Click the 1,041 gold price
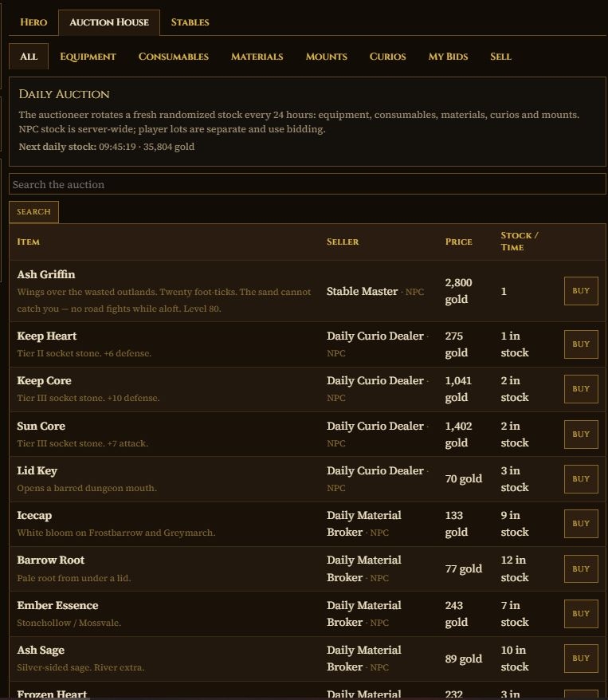The height and width of the screenshot is (700, 608). (458, 389)
